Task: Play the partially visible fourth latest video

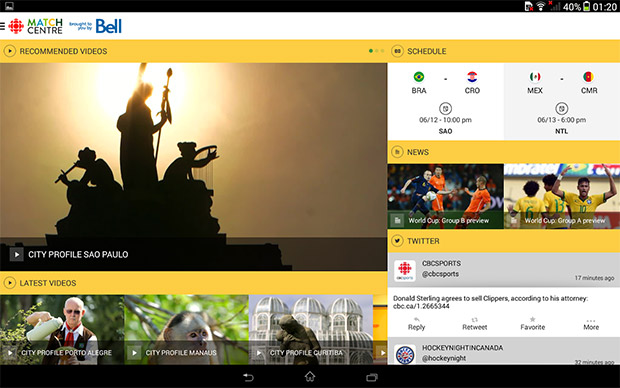Action: pyautogui.click(x=380, y=329)
